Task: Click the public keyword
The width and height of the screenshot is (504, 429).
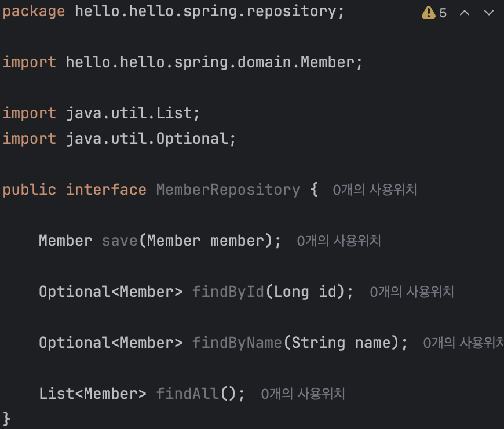Action: pyautogui.click(x=30, y=190)
